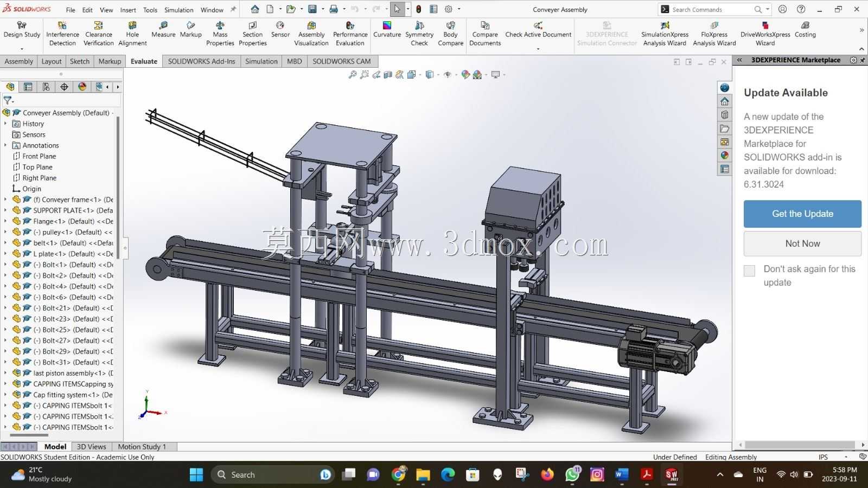Dismiss with the Not Now button

pos(802,243)
